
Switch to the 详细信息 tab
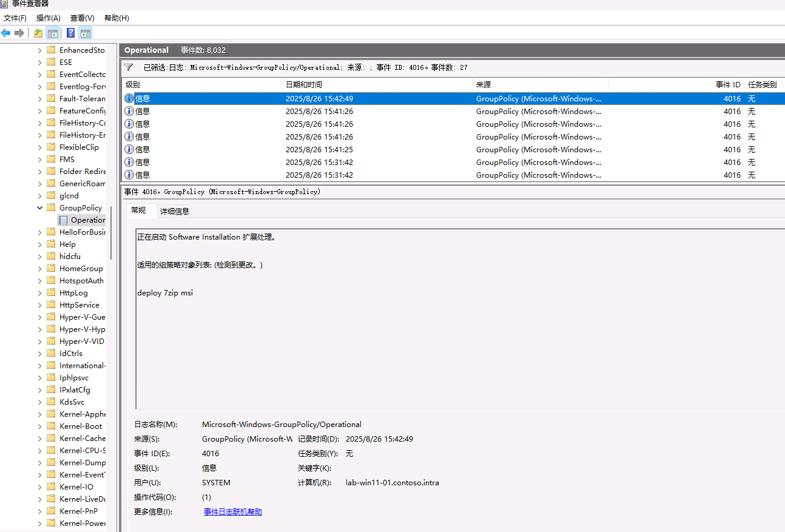click(175, 211)
